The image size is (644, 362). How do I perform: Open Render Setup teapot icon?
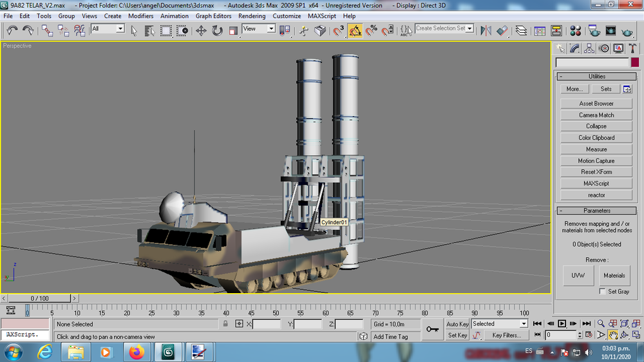[x=594, y=31]
